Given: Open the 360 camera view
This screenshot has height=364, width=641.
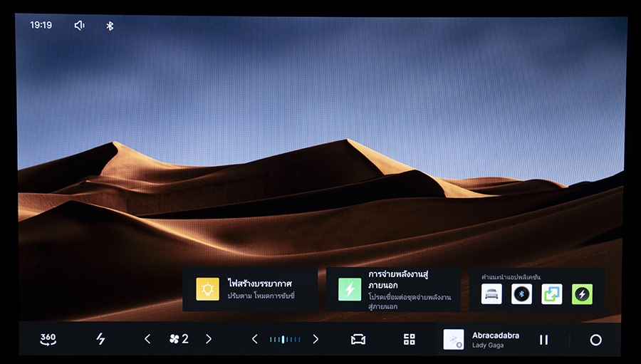Looking at the screenshot, I should click(x=48, y=339).
